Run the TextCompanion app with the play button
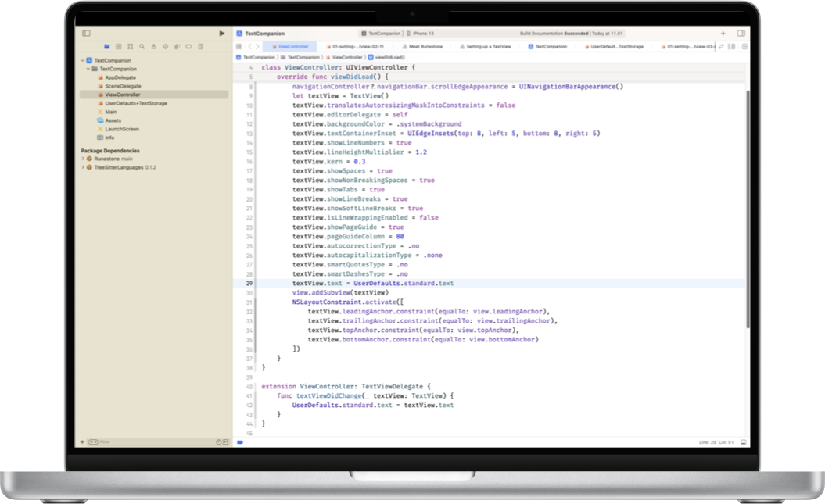This screenshot has height=504, width=825. point(223,32)
